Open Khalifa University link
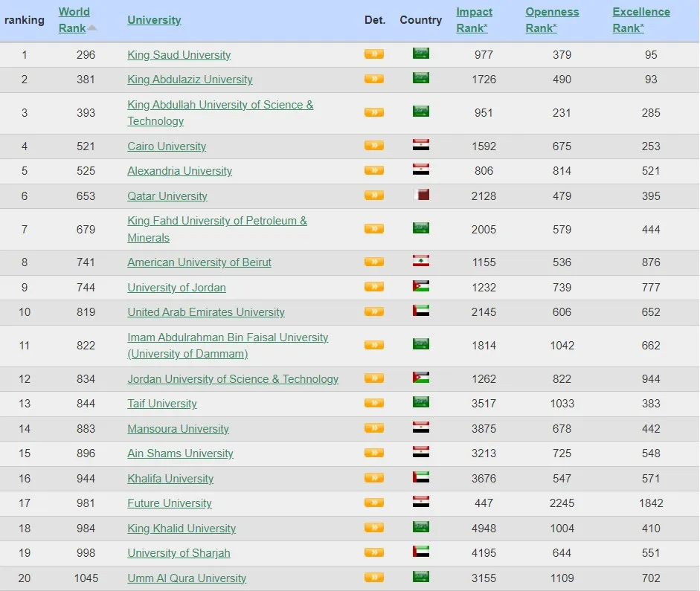Image resolution: width=700 pixels, height=591 pixels. click(170, 479)
